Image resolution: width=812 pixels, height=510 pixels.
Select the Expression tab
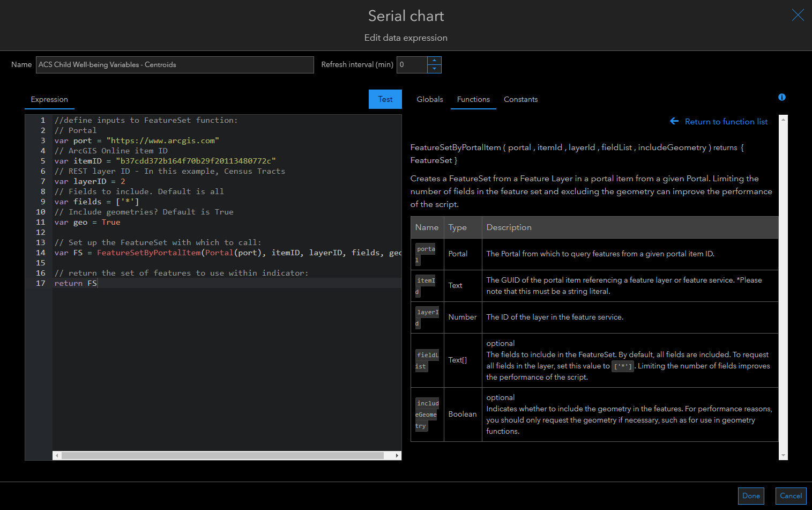49,99
